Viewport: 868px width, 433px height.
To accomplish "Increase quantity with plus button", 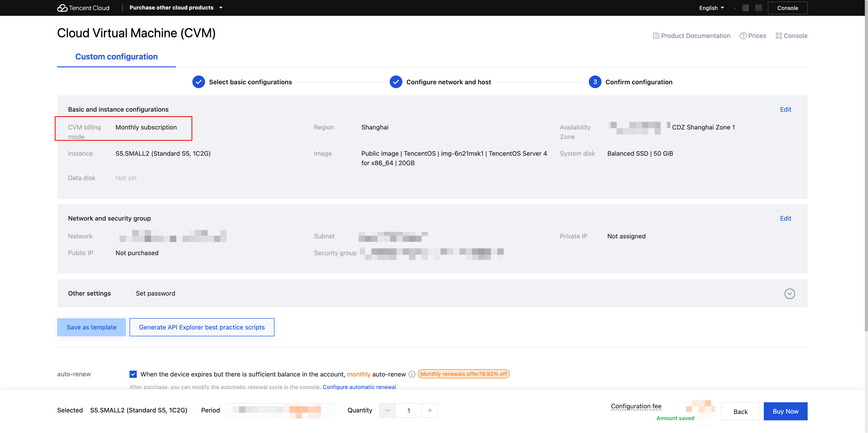I will pos(430,410).
